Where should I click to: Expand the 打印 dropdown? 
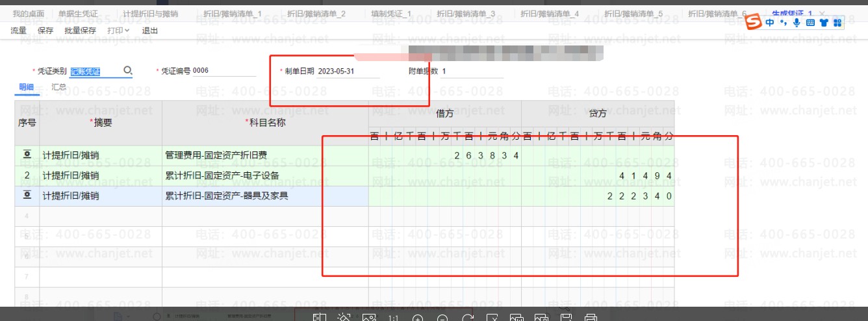click(119, 31)
